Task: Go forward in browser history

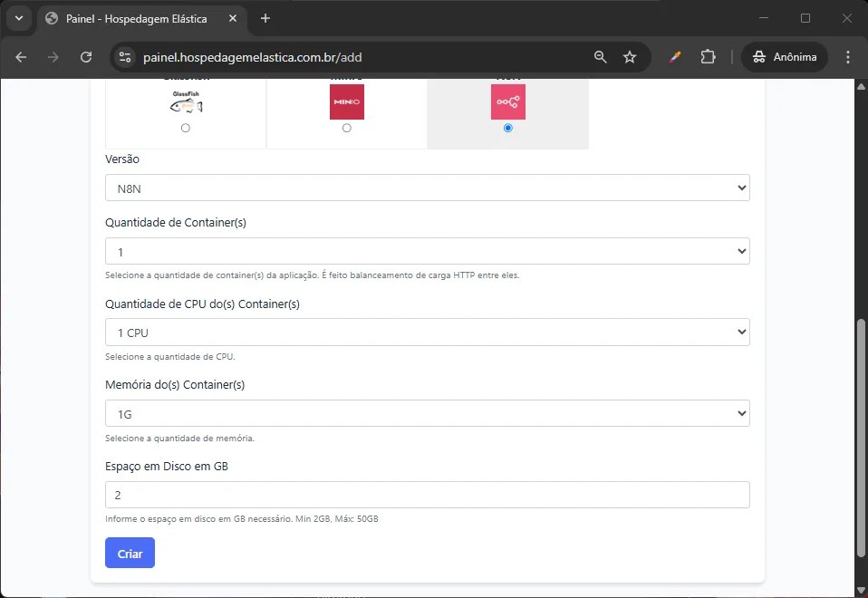Action: click(x=53, y=57)
